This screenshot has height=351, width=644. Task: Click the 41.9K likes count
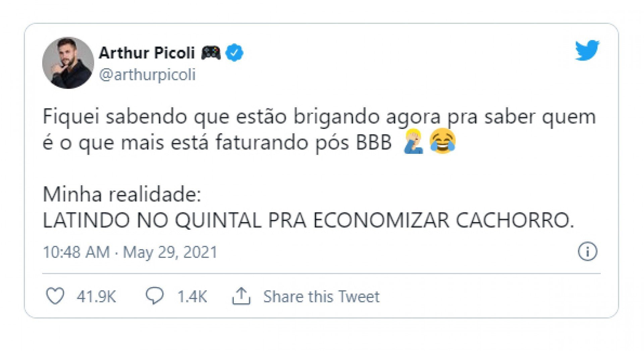[96, 297]
